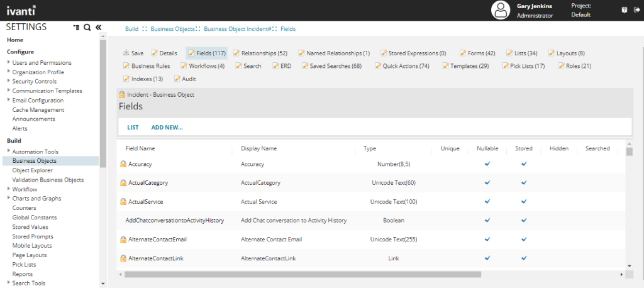Open Global Constants in sidebar
This screenshot has height=298, width=644.
point(35,217)
